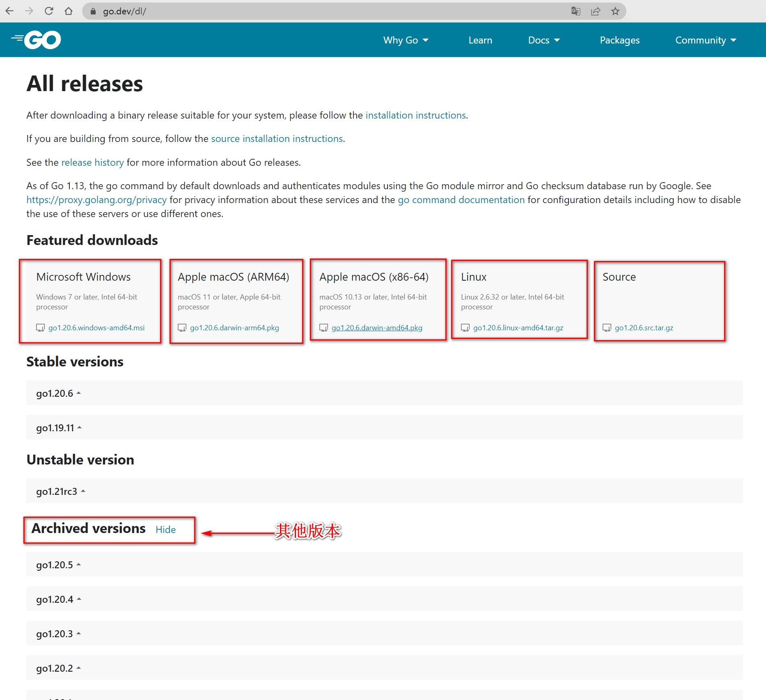Open the source installation instructions link
The width and height of the screenshot is (766, 700).
tap(277, 139)
